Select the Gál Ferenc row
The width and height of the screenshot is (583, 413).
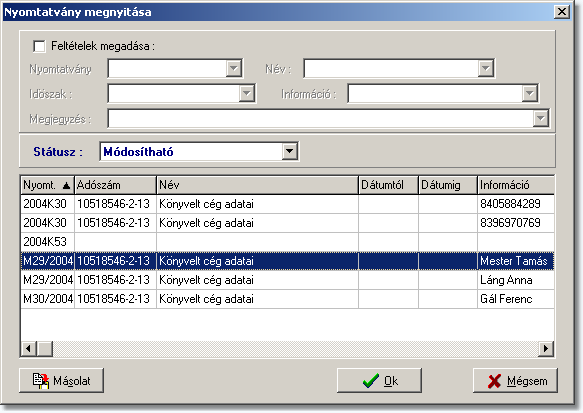287,299
